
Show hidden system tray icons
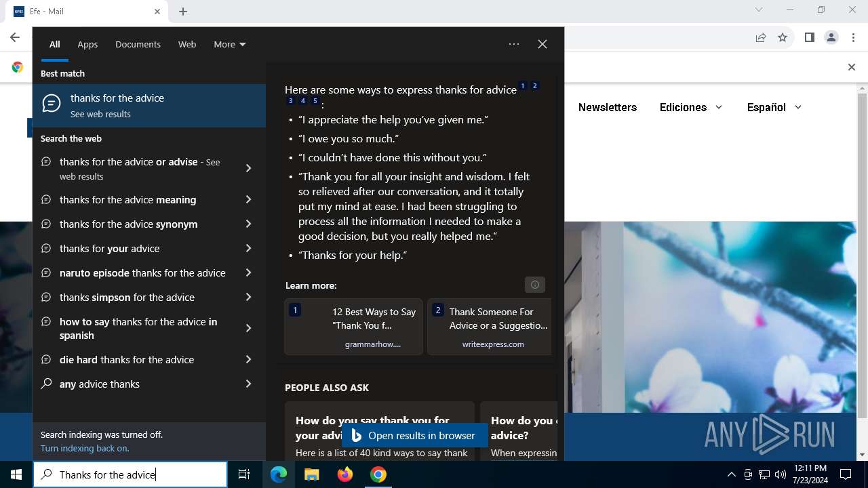point(731,474)
